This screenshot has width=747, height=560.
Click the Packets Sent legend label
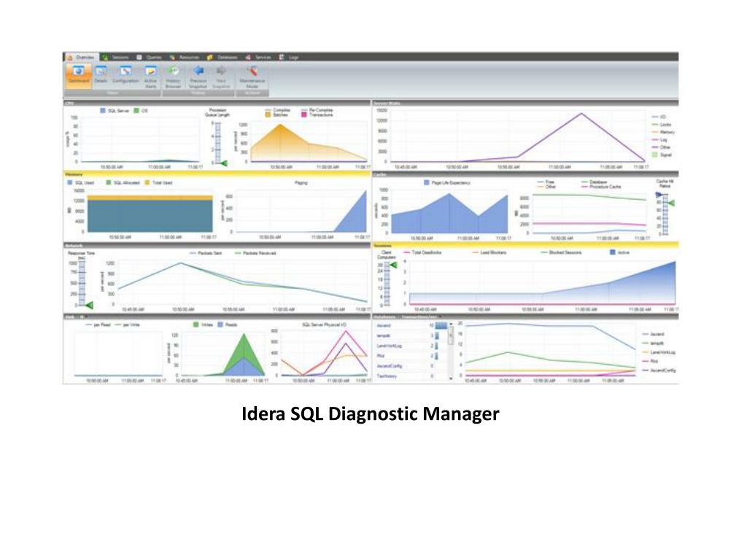click(209, 253)
